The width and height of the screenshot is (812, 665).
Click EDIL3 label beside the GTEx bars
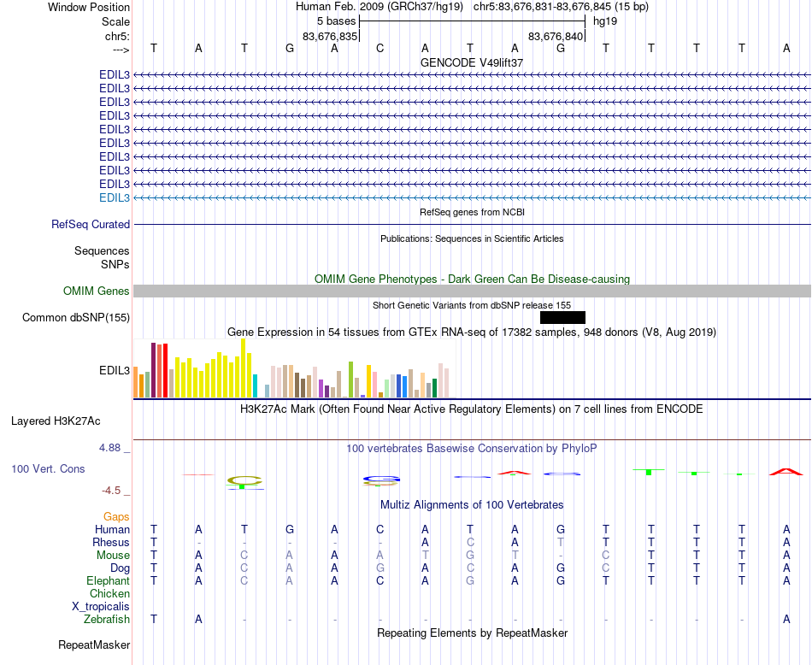[115, 371]
